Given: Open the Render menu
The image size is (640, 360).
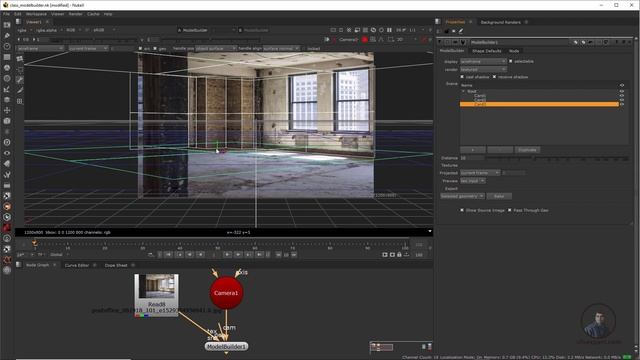Looking at the screenshot, I should tap(76, 14).
